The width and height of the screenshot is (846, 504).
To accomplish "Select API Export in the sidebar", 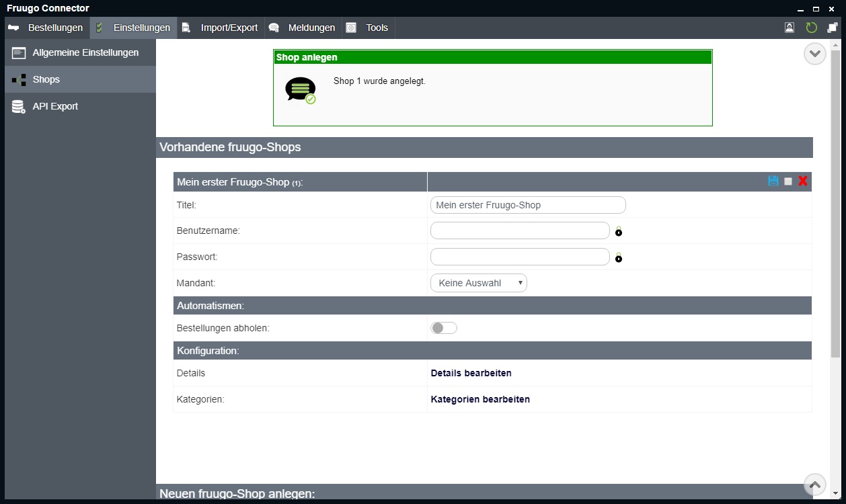I will click(80, 106).
